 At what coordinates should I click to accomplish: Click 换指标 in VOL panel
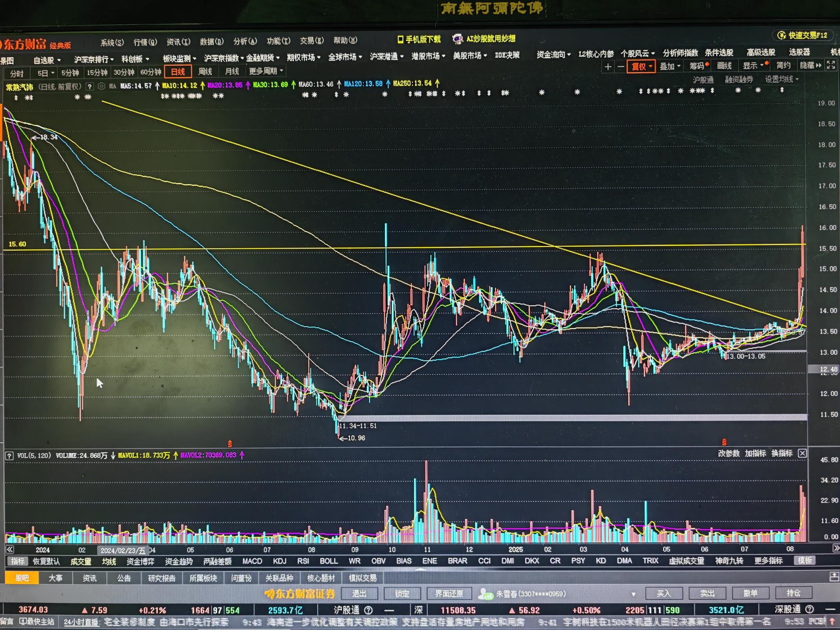tap(782, 453)
